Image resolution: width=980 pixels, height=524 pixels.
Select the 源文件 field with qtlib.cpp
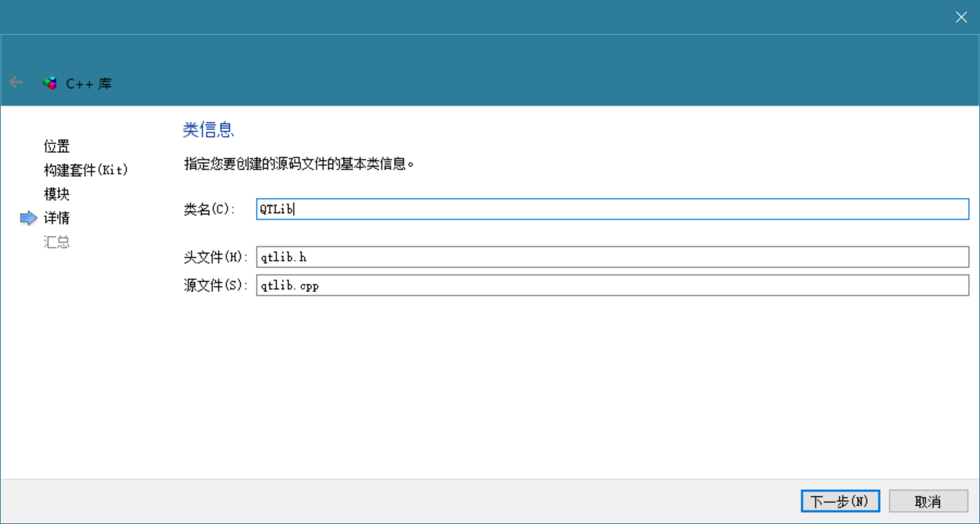(612, 286)
